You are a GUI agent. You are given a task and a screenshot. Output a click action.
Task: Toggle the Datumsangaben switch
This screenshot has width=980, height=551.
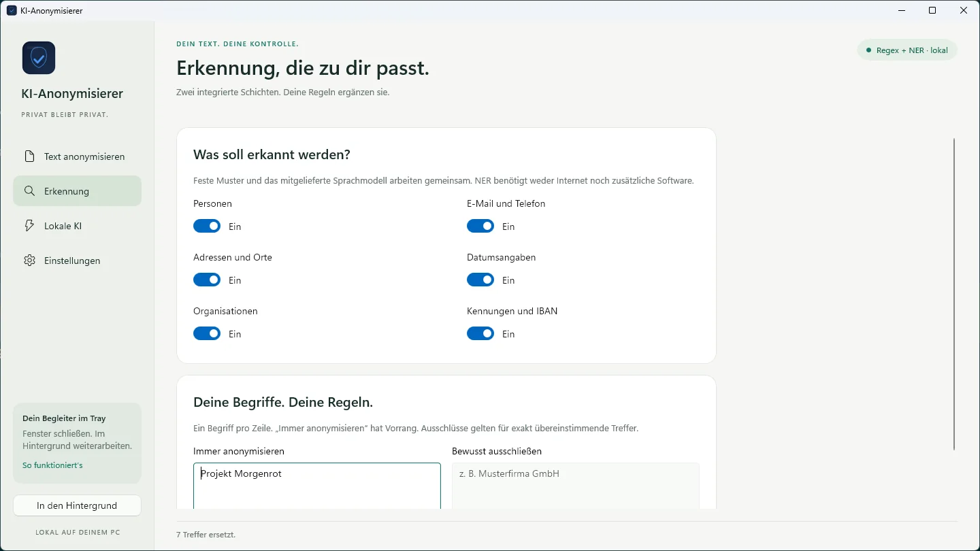click(x=480, y=280)
